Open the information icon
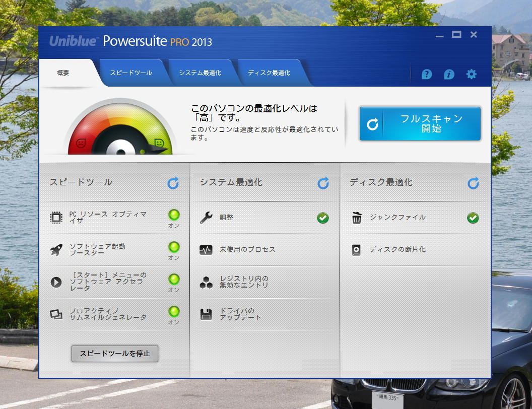532x409 pixels. click(x=449, y=74)
